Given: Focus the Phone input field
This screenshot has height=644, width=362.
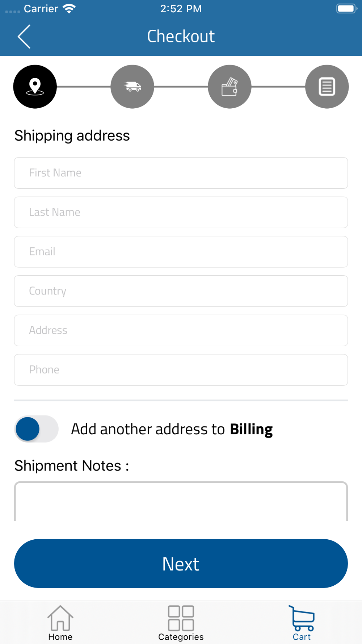Looking at the screenshot, I should (181, 370).
